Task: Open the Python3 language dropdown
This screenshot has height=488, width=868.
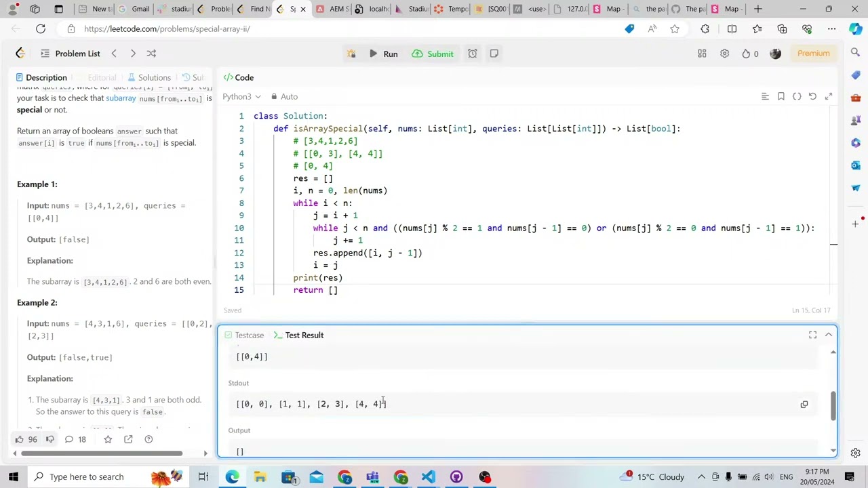Action: click(242, 97)
